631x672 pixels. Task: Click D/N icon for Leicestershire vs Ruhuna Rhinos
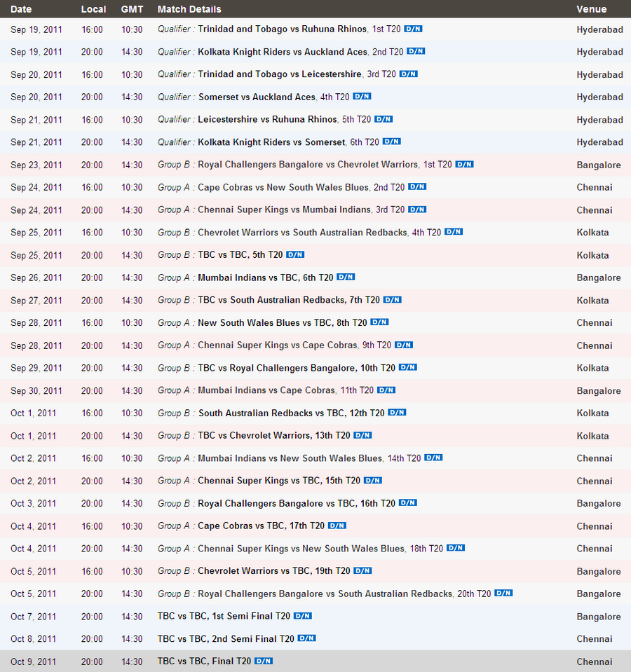click(x=384, y=118)
